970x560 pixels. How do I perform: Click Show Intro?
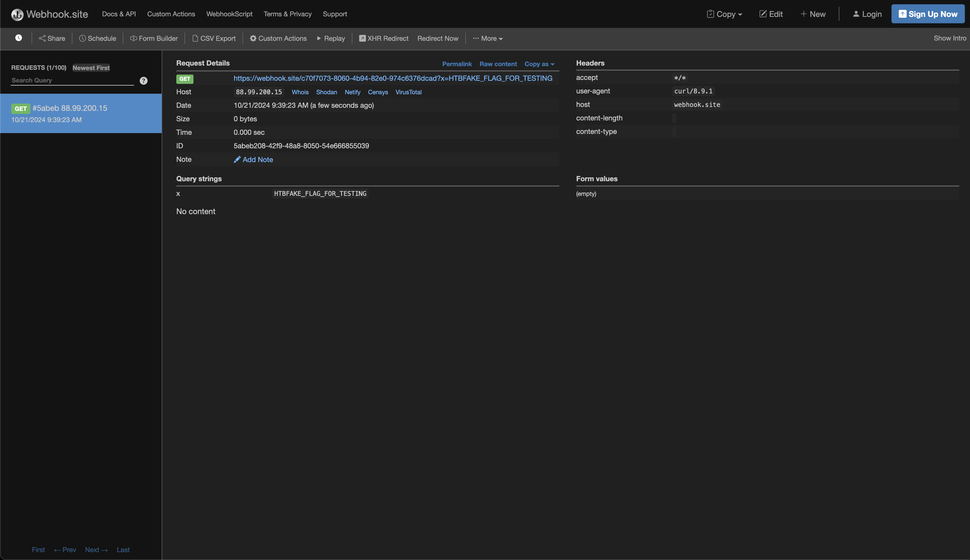click(x=950, y=38)
